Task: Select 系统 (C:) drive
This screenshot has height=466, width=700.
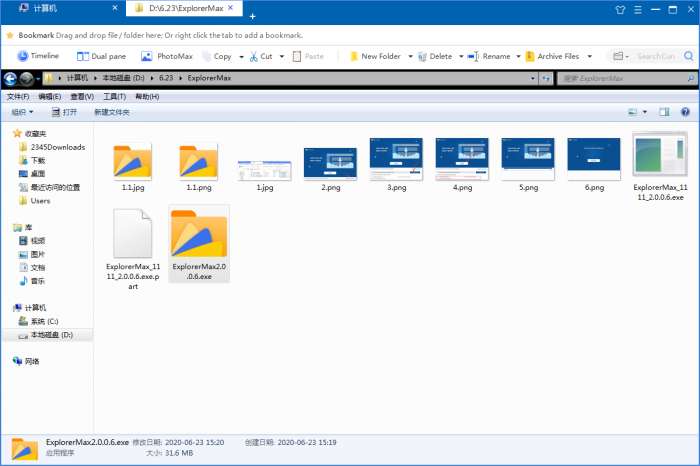Action: (x=38, y=321)
